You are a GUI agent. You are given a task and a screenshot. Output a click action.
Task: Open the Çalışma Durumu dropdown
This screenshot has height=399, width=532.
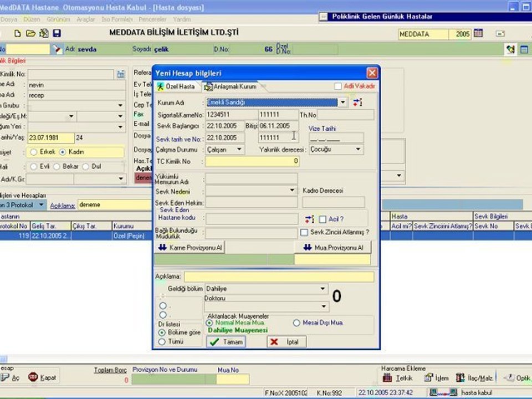(239, 149)
